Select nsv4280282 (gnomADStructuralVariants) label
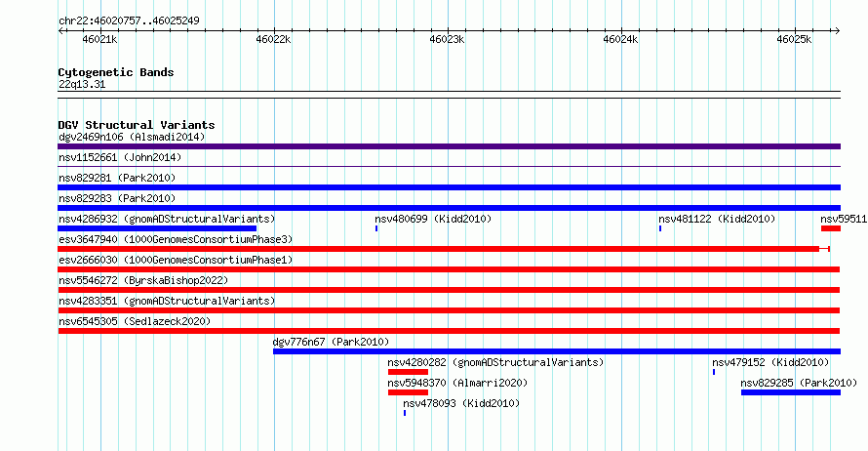 click(495, 362)
